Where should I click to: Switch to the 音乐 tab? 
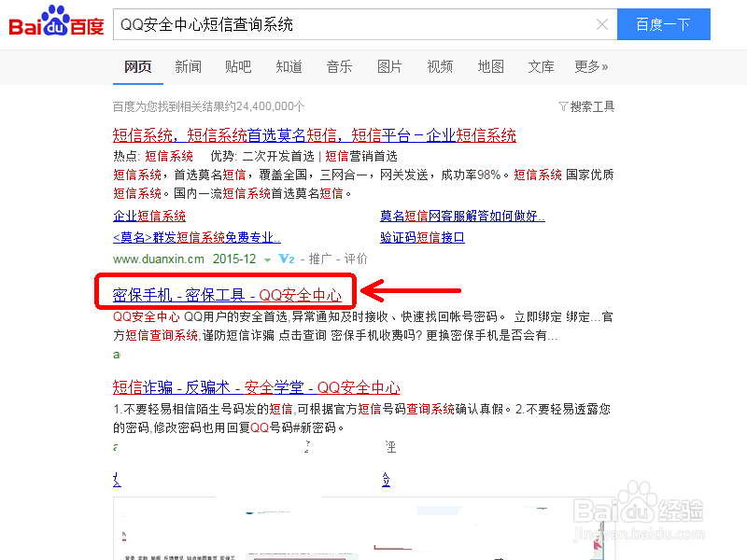tap(339, 66)
